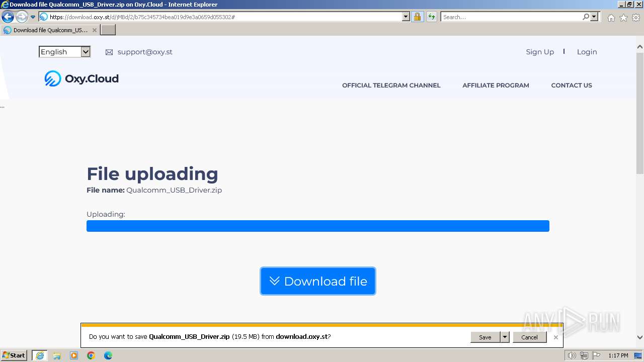Screen dimensions: 644x362
Task: Open a new blank tab
Action: (108, 30)
